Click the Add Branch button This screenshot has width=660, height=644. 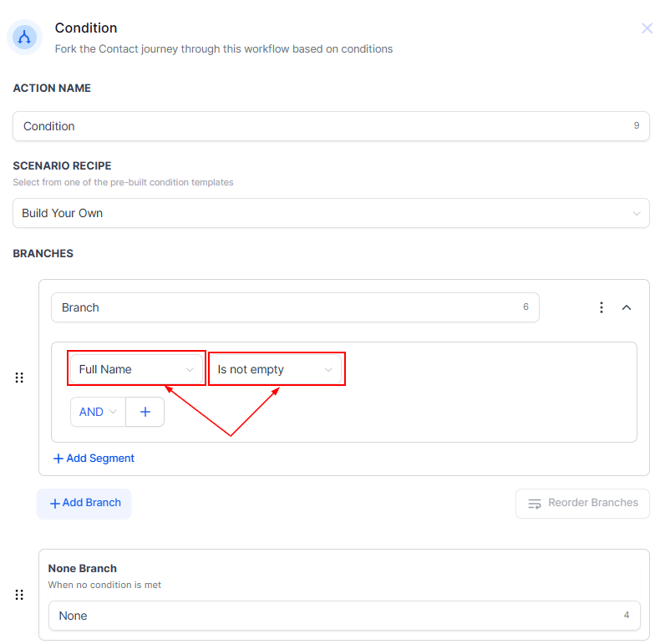[x=84, y=503]
